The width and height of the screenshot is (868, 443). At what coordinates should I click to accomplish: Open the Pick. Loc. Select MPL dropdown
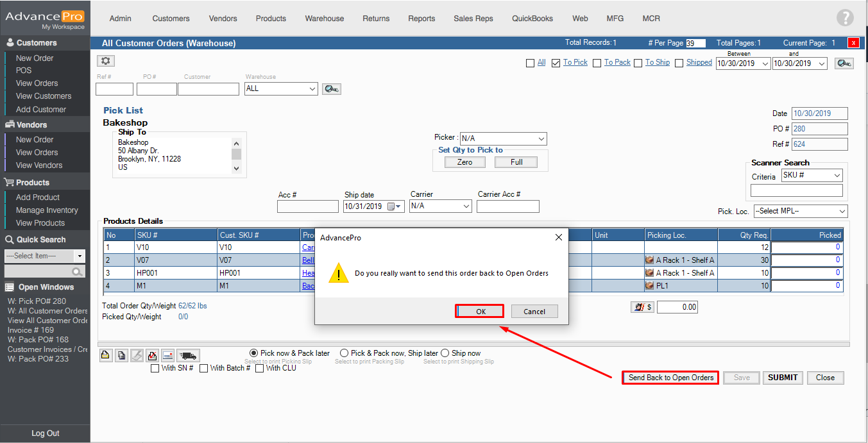pos(800,211)
